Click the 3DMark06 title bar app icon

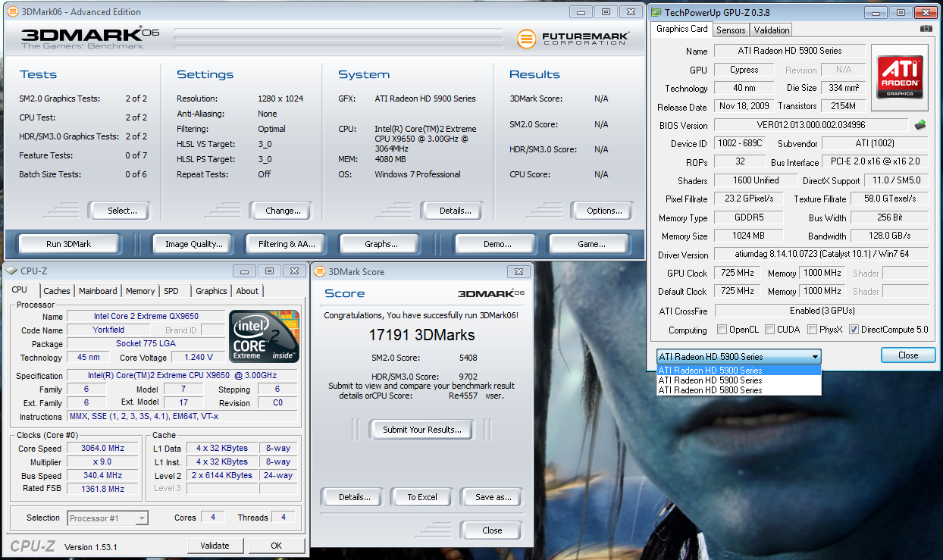pyautogui.click(x=13, y=12)
